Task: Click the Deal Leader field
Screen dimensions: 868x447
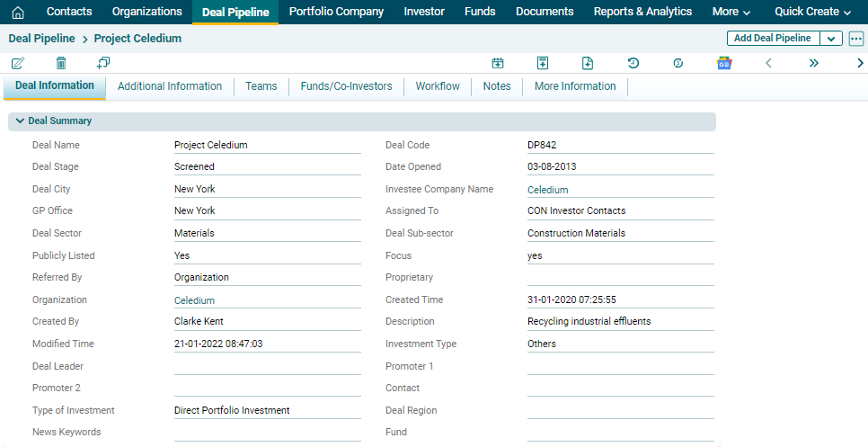Action: 267,366
